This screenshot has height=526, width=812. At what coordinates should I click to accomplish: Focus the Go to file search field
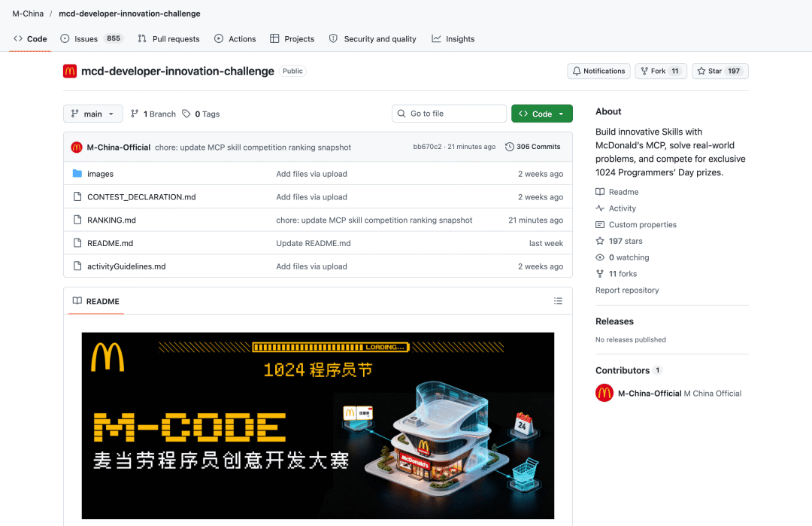click(x=449, y=114)
